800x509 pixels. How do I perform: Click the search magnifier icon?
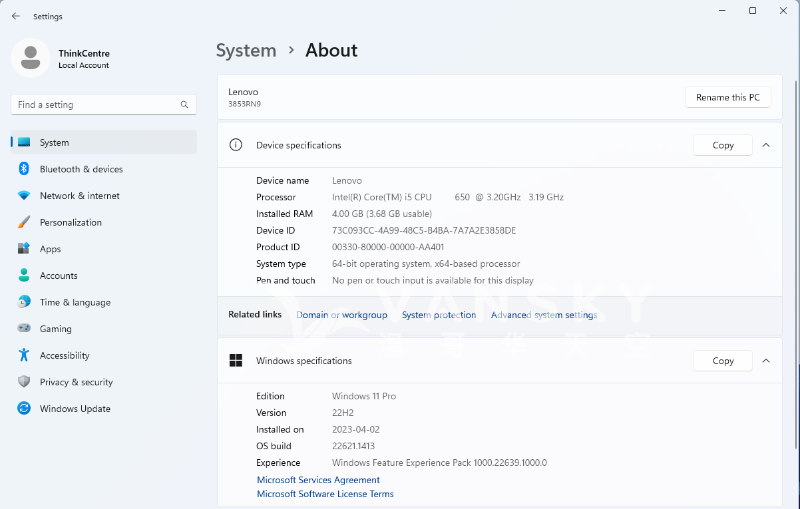(x=184, y=105)
